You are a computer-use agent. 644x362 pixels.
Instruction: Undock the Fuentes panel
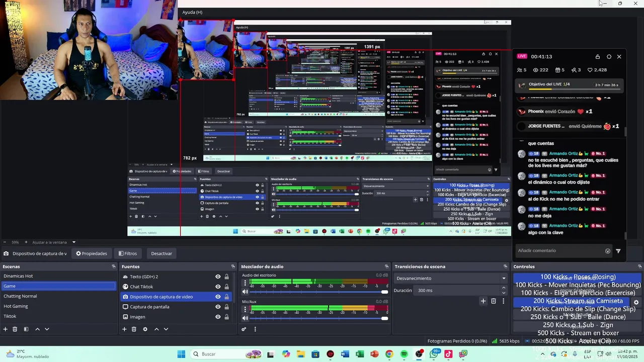233,266
